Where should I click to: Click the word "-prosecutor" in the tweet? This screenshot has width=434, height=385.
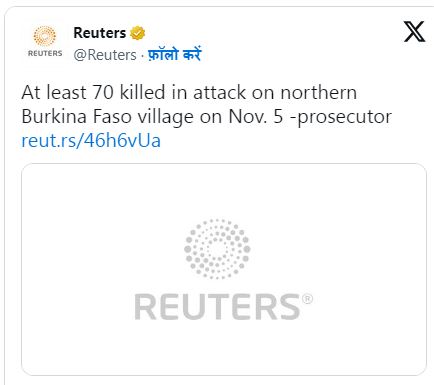click(340, 118)
